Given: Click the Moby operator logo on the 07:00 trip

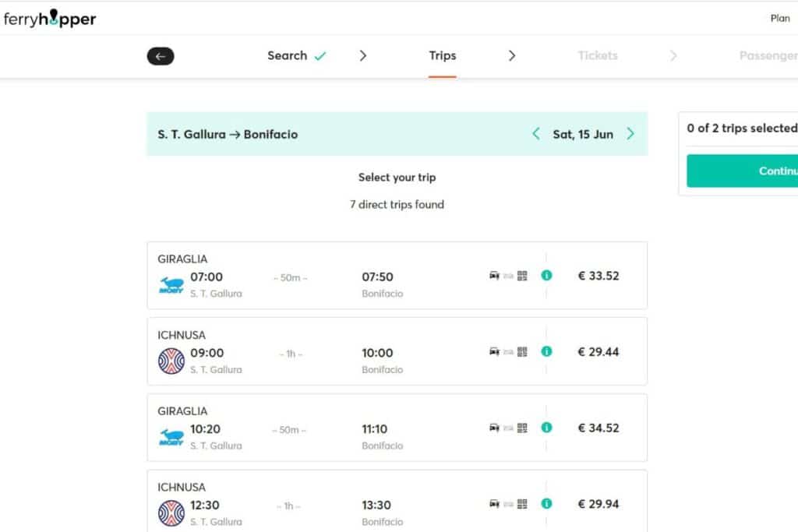Looking at the screenshot, I should click(171, 284).
